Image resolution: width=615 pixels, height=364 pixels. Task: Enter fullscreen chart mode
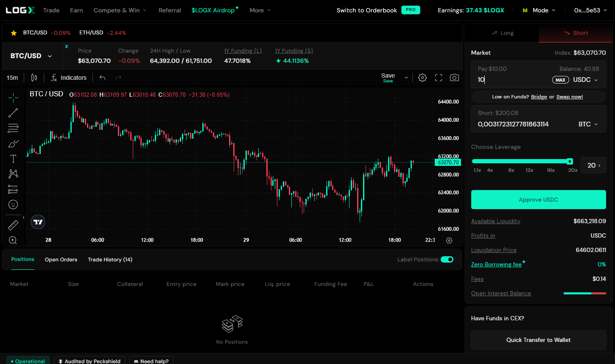439,78
